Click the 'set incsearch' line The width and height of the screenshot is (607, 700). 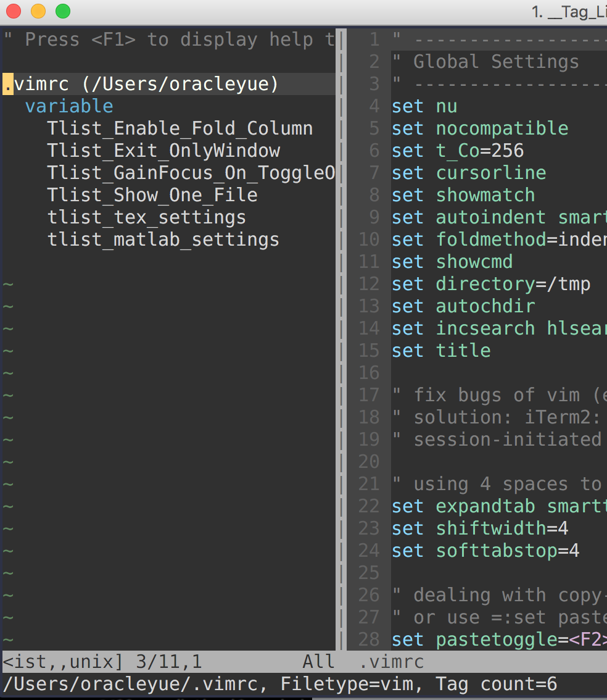click(500, 328)
